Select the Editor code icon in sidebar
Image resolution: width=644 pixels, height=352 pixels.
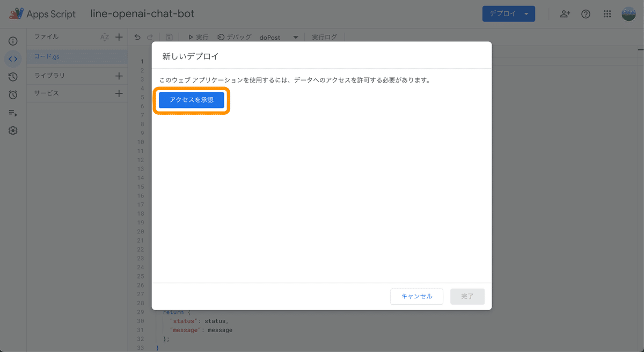pyautogui.click(x=13, y=59)
